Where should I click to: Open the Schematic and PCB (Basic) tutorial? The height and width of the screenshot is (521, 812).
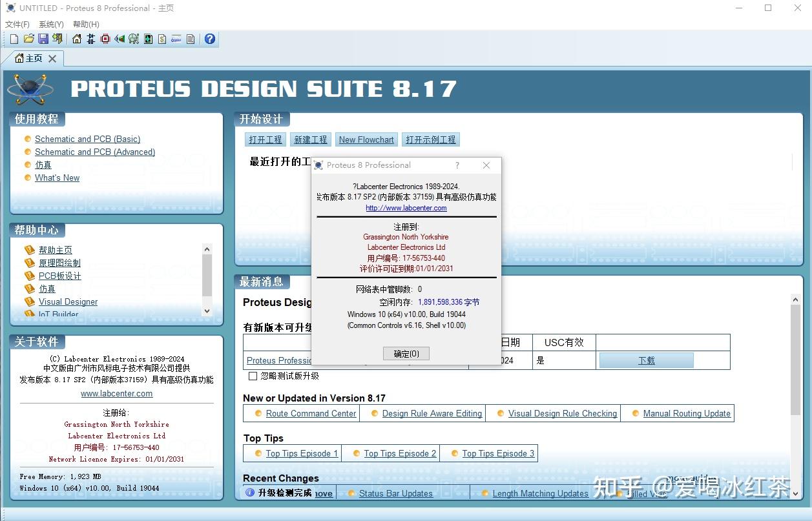pyautogui.click(x=87, y=138)
